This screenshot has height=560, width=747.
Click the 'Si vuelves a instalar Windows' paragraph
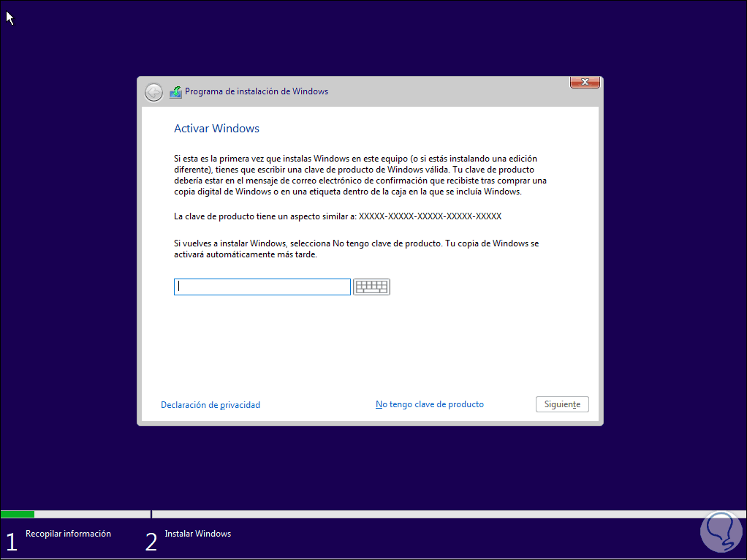[357, 249]
